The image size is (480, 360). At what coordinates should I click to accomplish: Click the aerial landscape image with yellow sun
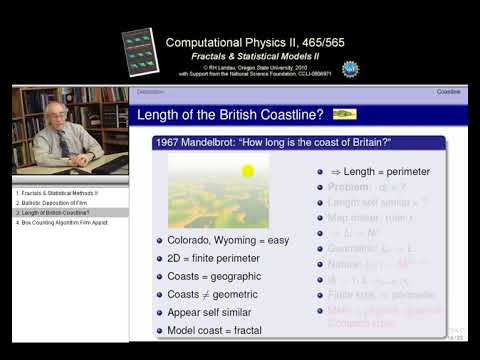pyautogui.click(x=219, y=191)
